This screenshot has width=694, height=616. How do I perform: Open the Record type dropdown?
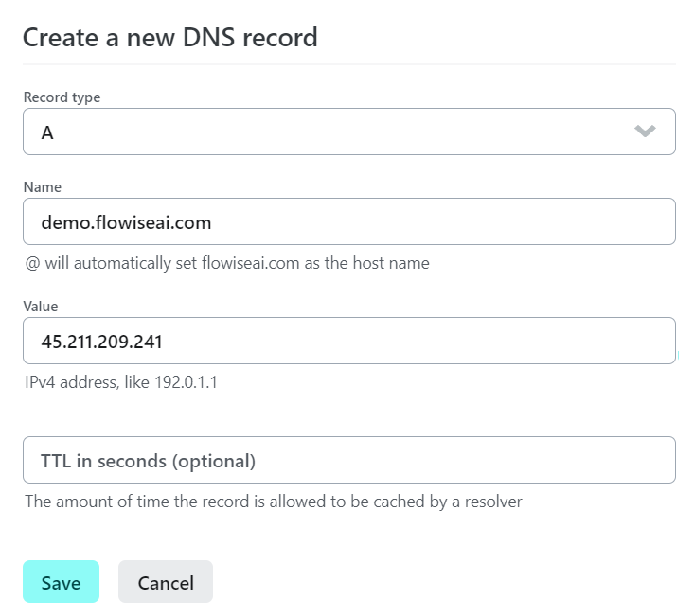click(x=348, y=132)
